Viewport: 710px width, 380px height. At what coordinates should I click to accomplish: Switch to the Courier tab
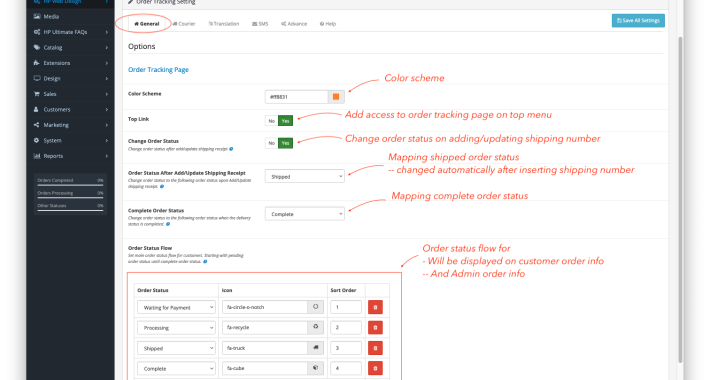[x=184, y=24]
